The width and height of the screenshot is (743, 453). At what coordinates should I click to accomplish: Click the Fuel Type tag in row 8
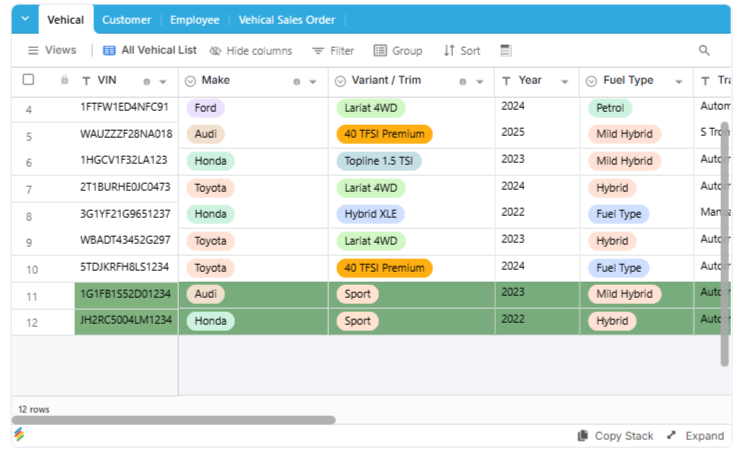[619, 214]
